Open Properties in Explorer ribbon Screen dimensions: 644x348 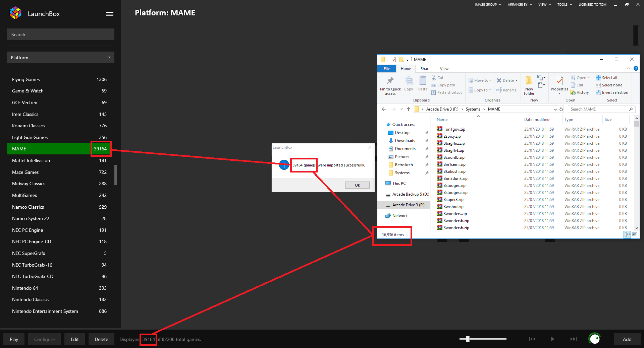(559, 85)
